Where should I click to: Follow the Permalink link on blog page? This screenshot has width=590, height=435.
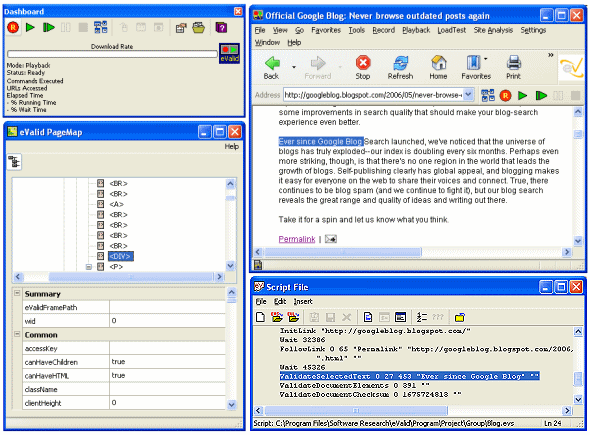[297, 239]
